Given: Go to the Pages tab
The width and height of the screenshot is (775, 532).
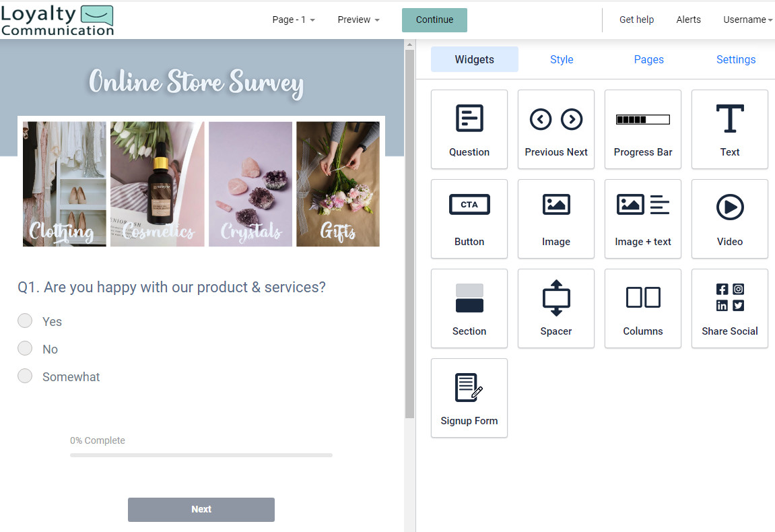Looking at the screenshot, I should 648,59.
